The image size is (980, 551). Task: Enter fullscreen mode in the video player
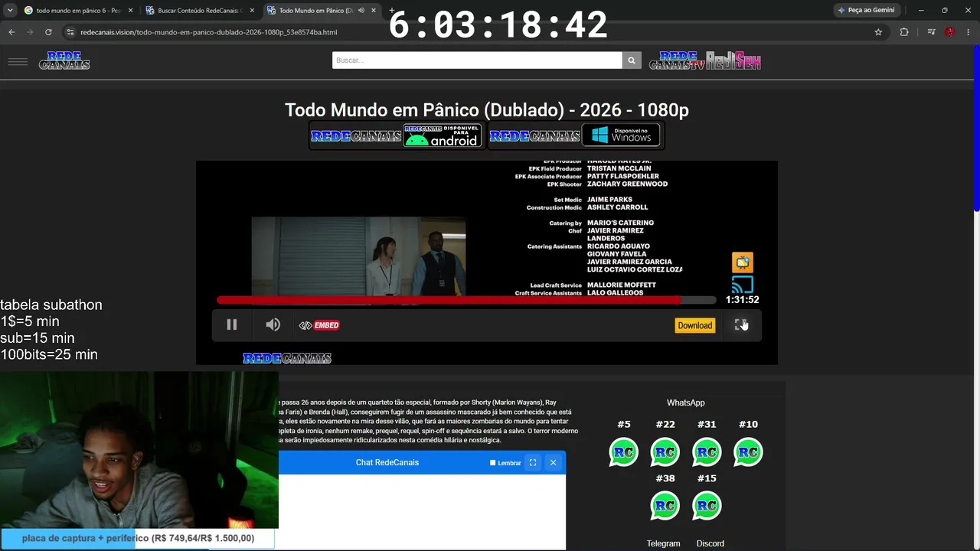pos(740,325)
